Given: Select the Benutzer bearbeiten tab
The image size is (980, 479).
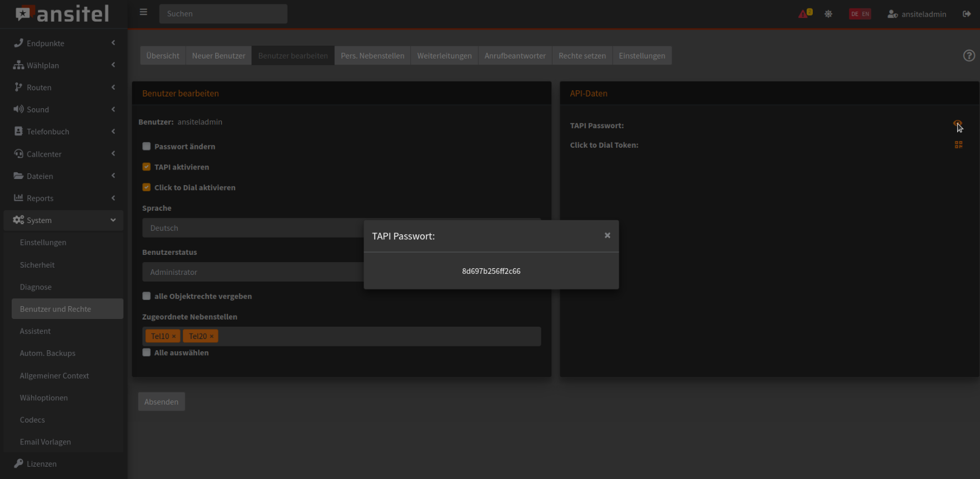Looking at the screenshot, I should coord(293,56).
